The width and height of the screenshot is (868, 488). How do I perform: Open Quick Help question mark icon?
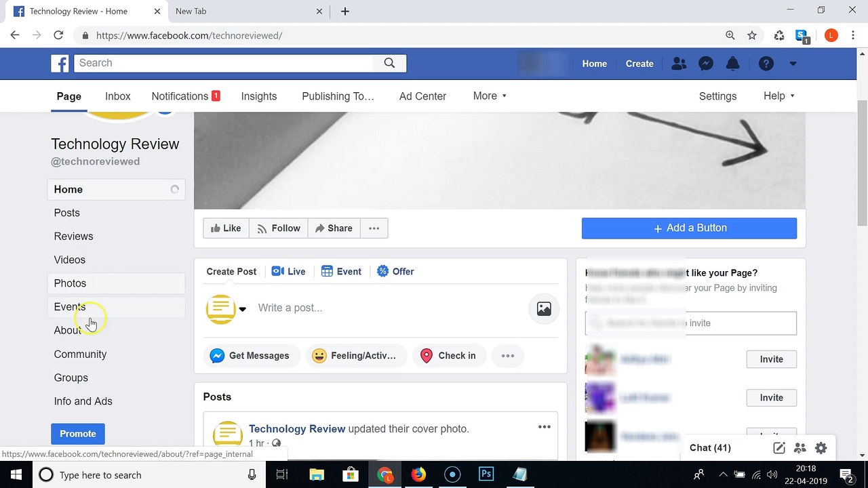pyautogui.click(x=766, y=64)
